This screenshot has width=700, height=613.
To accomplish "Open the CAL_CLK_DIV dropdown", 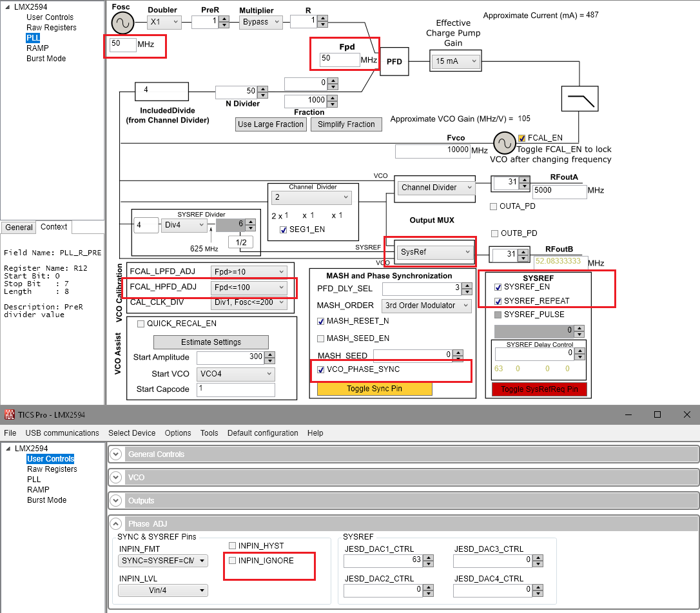I will (x=249, y=302).
